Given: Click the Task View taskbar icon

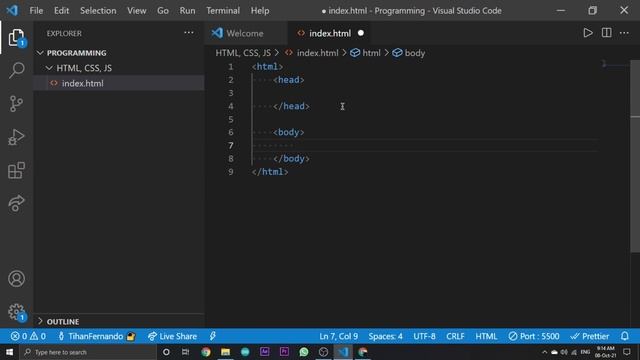Looking at the screenshot, I should coord(186,352).
